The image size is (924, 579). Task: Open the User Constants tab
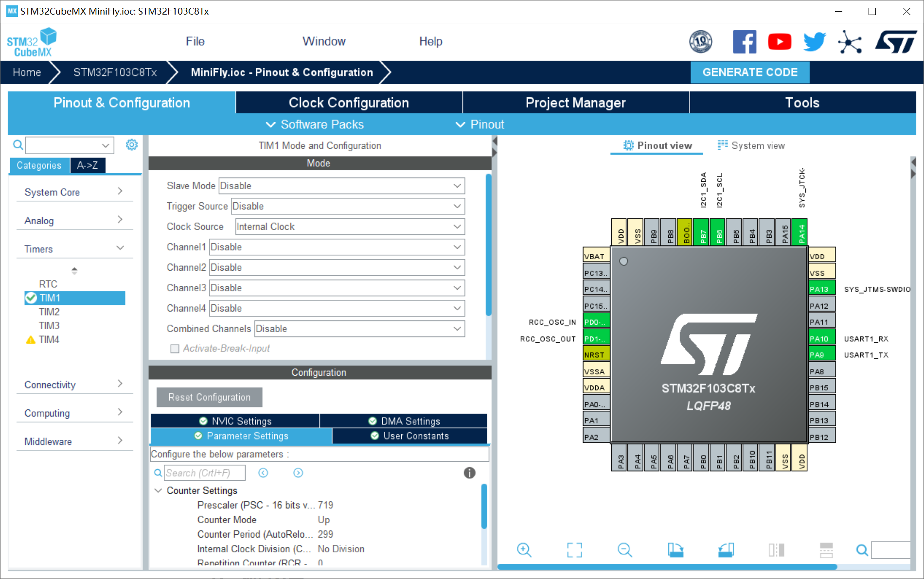(410, 436)
